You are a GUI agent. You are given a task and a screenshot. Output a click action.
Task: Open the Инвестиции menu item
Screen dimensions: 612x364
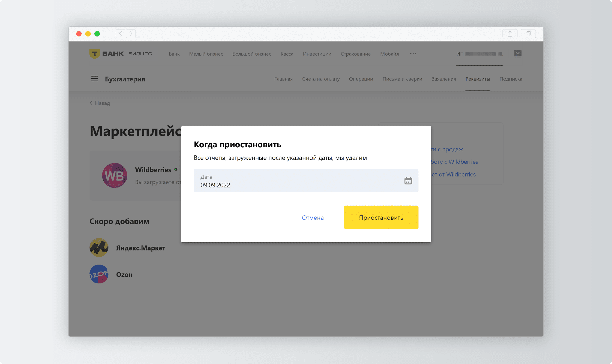click(x=317, y=54)
